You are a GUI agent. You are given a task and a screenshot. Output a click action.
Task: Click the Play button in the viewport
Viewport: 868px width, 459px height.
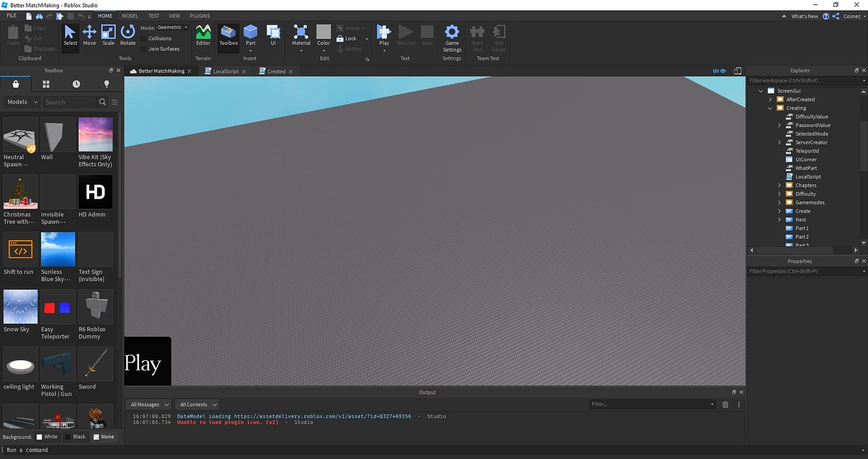[147, 362]
